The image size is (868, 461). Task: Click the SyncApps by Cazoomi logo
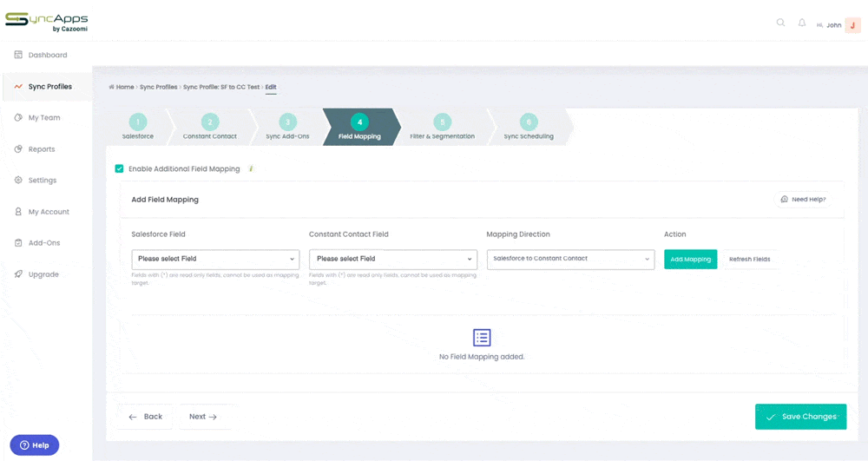(x=47, y=22)
